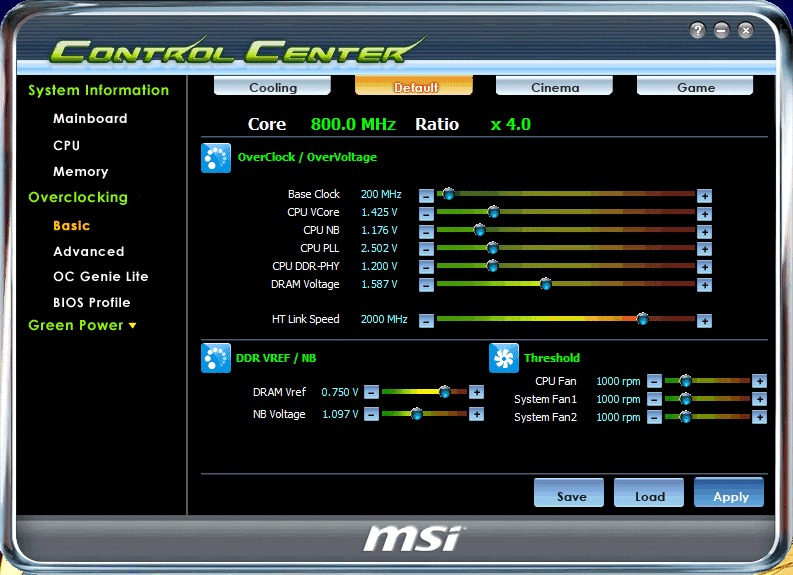The image size is (793, 575).
Task: Decrease System Fan1 threshold with minus button
Action: 654,399
